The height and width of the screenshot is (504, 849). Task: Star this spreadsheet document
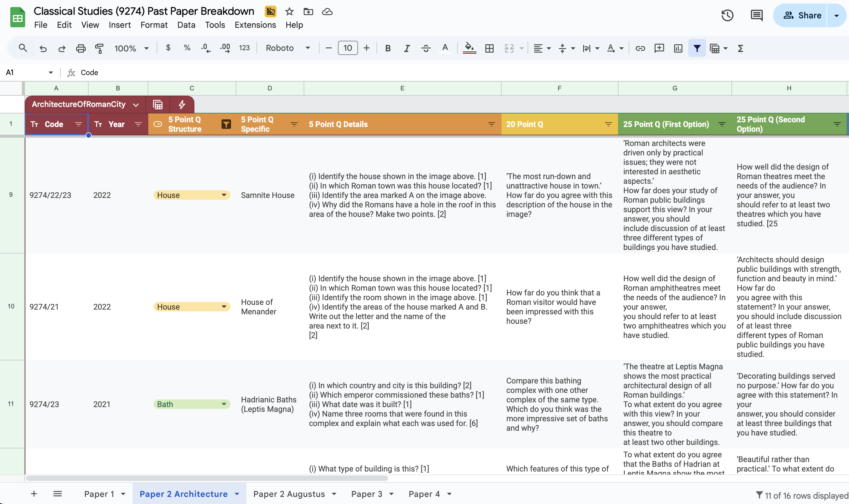click(x=289, y=12)
